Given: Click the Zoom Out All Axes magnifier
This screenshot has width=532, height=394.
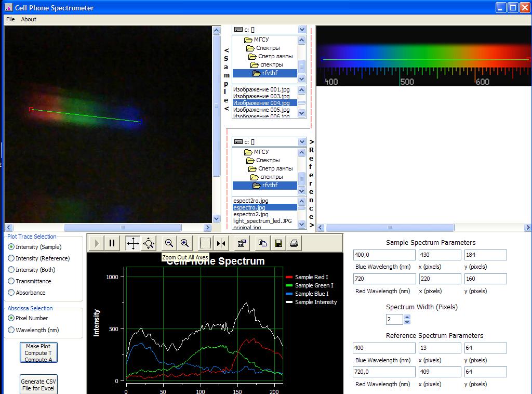Looking at the screenshot, I should pyautogui.click(x=169, y=243).
